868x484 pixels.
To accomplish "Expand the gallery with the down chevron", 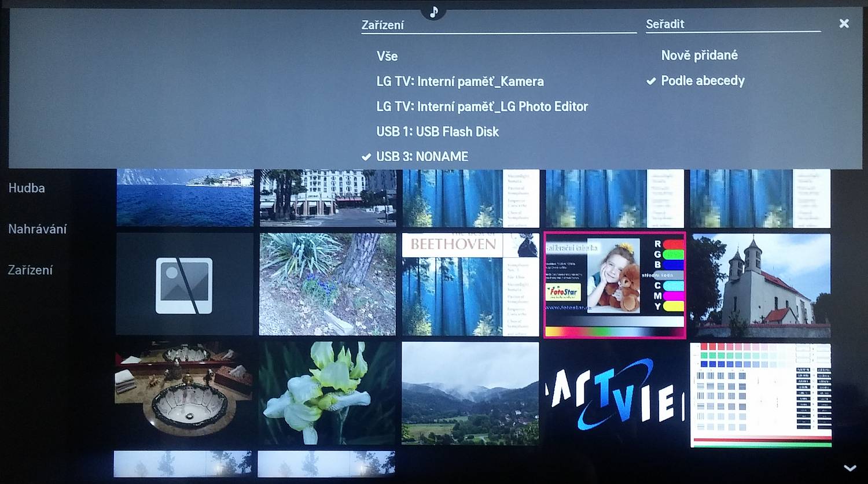I will point(849,467).
